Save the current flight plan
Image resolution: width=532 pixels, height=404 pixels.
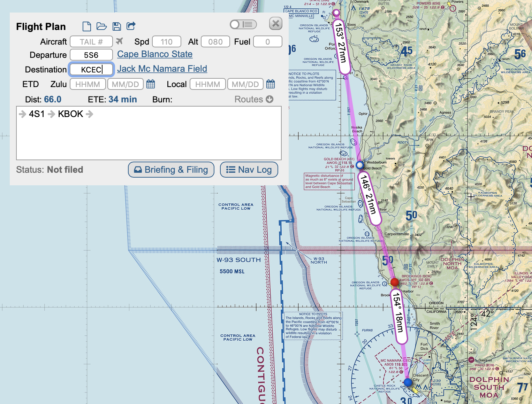(x=117, y=26)
